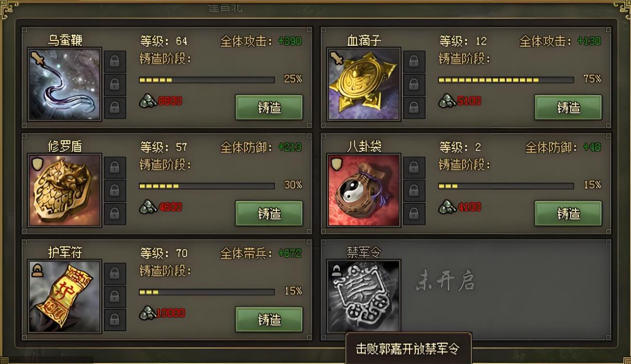The image size is (631, 364).
Task: Click the 75% forging progress bar
Action: [x=506, y=80]
